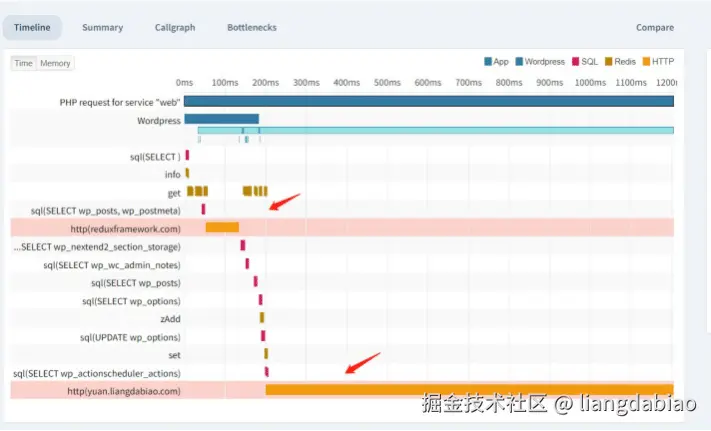Click the HTTP legend color swatch
The width and height of the screenshot is (711, 431).
pyautogui.click(x=646, y=62)
